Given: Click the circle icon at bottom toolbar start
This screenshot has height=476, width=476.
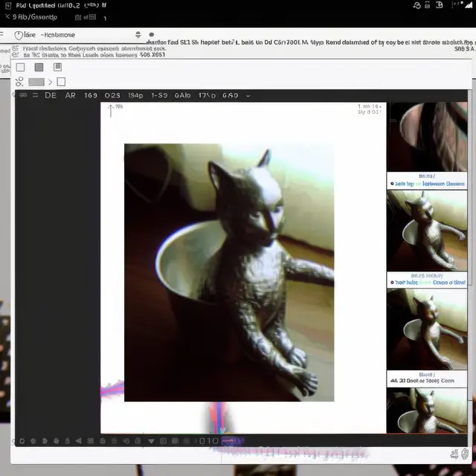Looking at the screenshot, I should click(x=22, y=441).
